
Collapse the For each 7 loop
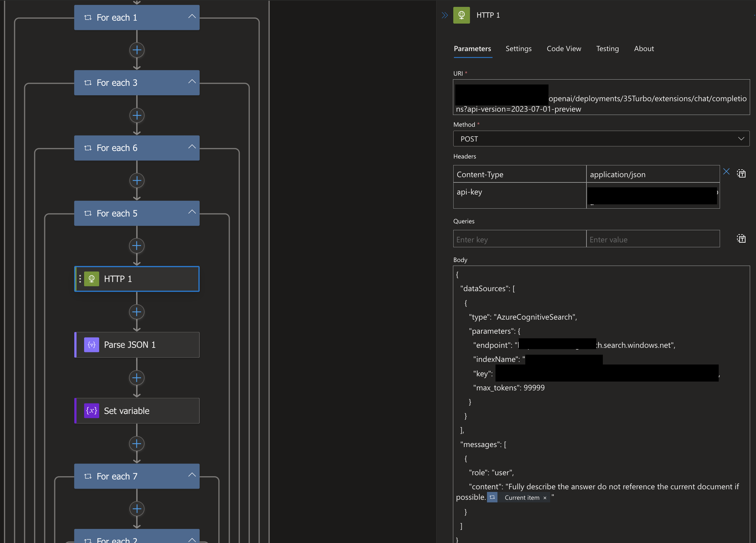coord(192,475)
